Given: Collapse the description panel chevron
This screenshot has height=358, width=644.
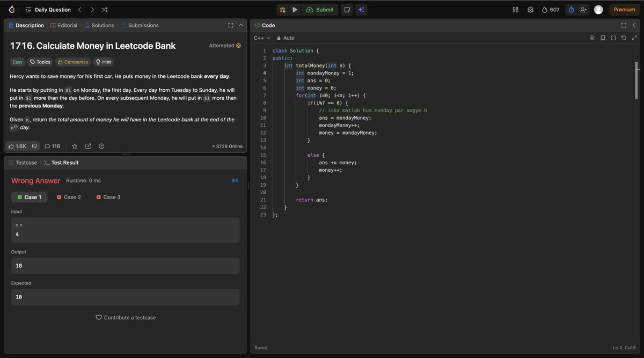Looking at the screenshot, I should click(x=240, y=25).
